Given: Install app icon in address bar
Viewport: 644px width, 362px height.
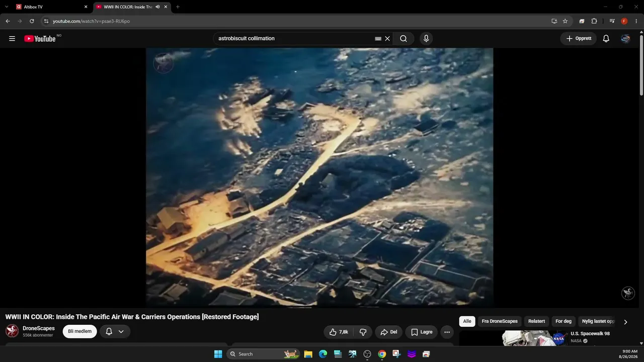Looking at the screenshot, I should pos(554,21).
